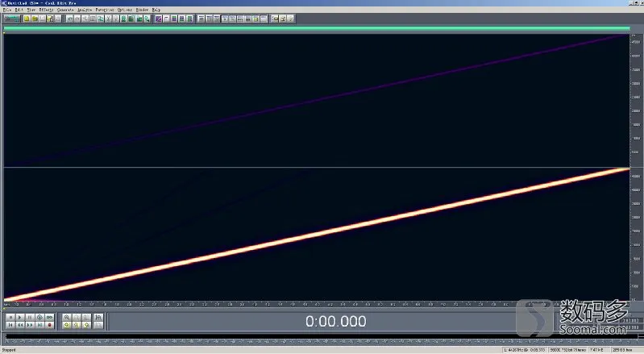644x354 pixels.
Task: Click the Fast Forward transport button
Action: pyautogui.click(x=30, y=325)
